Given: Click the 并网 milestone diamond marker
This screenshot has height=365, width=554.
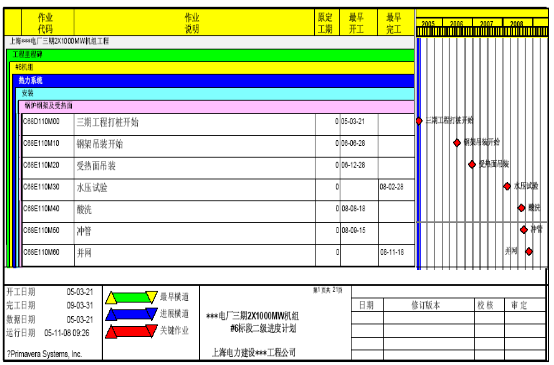Looking at the screenshot, I should 529,252.
